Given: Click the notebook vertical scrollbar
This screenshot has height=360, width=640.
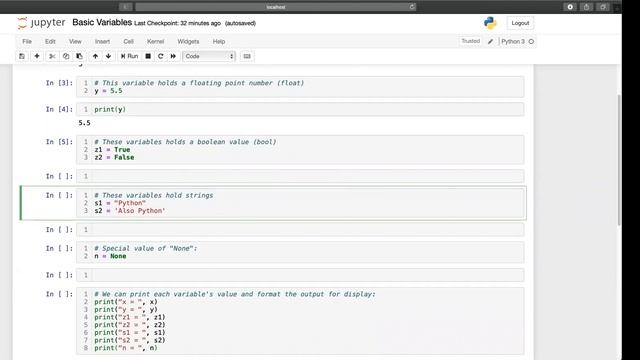Looking at the screenshot, I should pyautogui.click(x=619, y=159).
